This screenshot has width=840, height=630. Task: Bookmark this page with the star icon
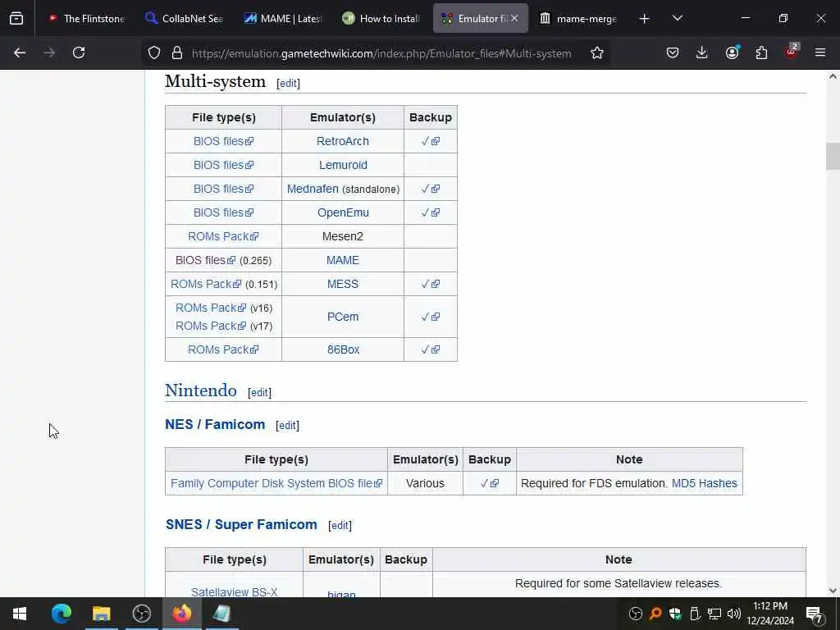coord(597,52)
